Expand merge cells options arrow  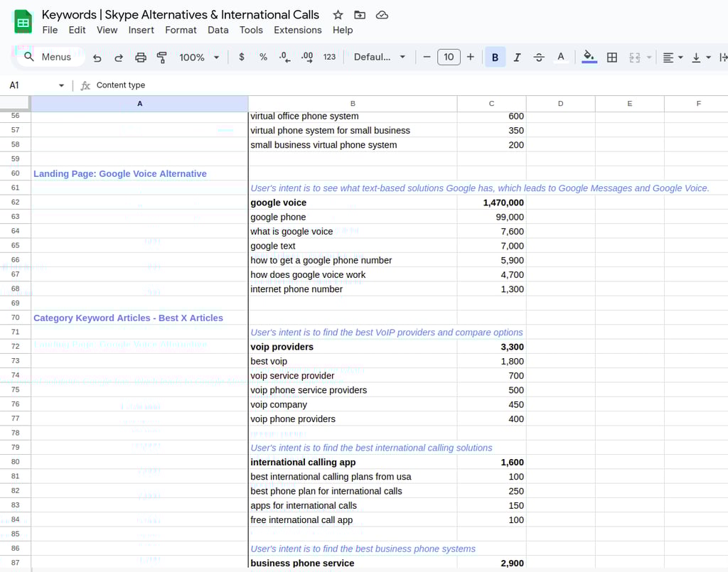[x=649, y=58]
